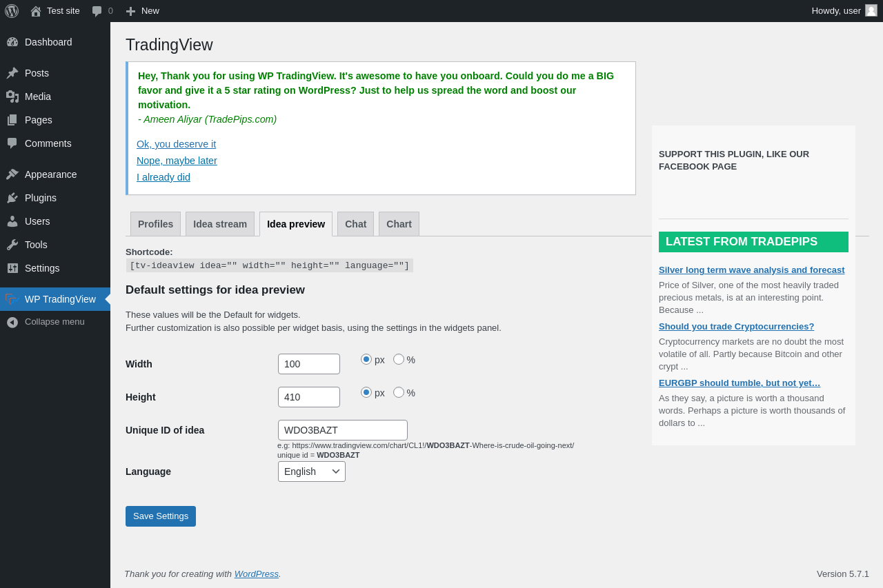Select the Idea preview tab

pos(296,224)
